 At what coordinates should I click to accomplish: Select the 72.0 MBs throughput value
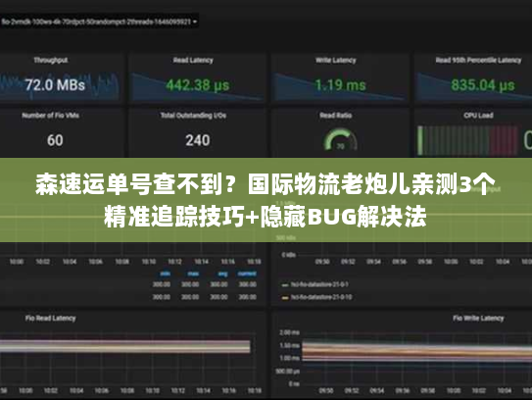55,85
